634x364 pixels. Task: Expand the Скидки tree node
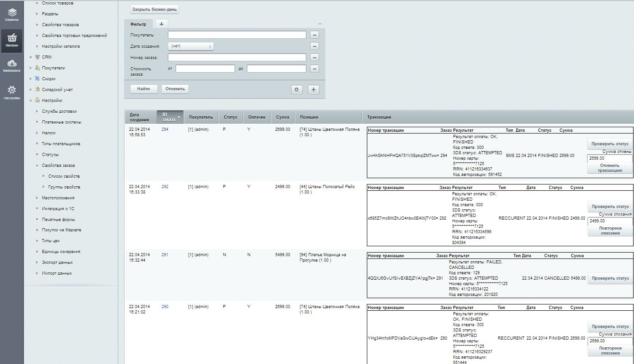[x=31, y=79]
